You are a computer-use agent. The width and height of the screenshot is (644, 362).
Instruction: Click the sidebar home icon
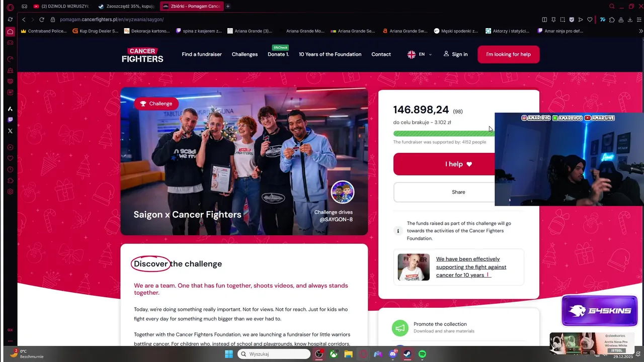tap(10, 31)
